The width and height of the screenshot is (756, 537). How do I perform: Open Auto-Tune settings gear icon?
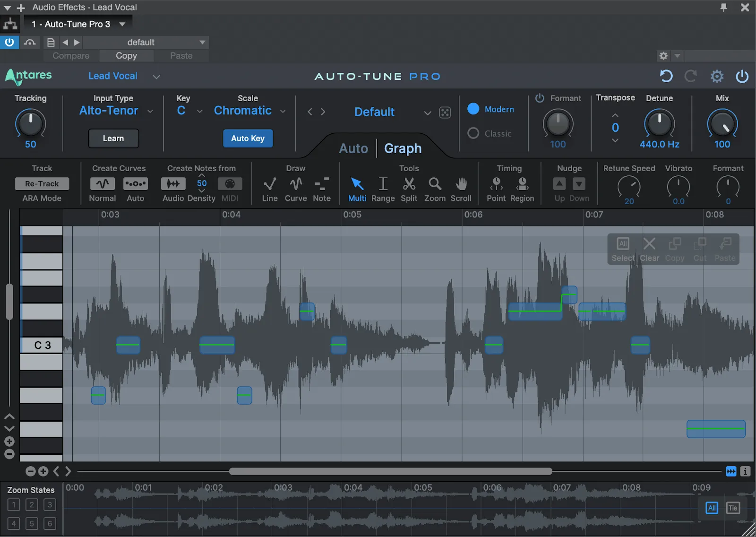[717, 76]
